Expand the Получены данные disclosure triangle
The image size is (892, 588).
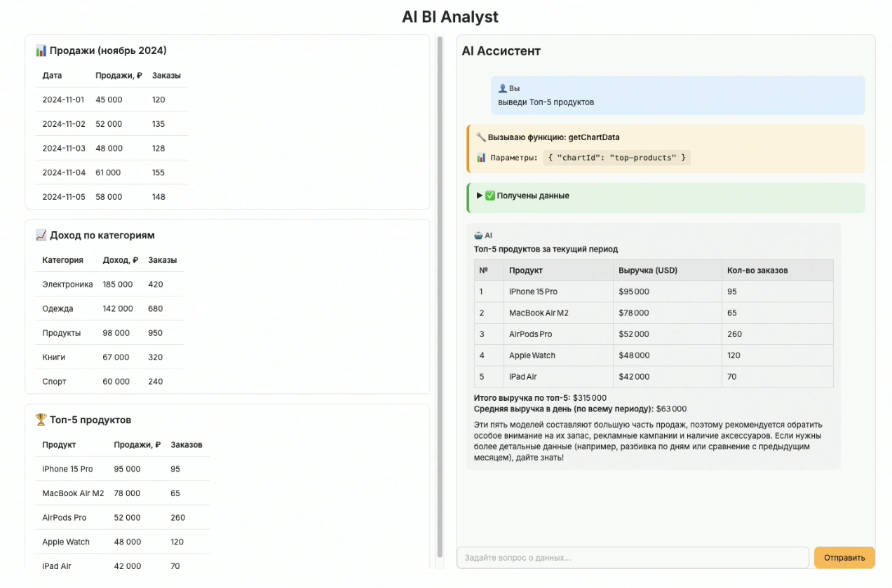click(480, 196)
